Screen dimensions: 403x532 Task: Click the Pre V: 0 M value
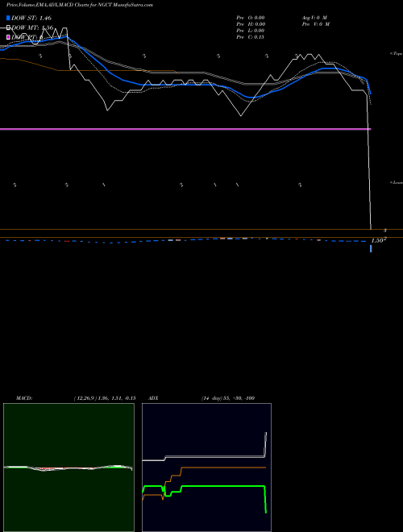(x=316, y=24)
